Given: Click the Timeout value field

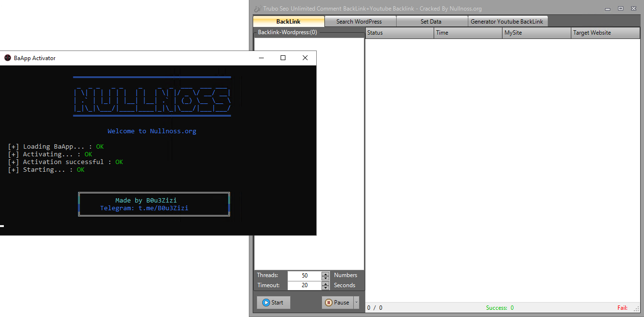Looking at the screenshot, I should tap(304, 285).
